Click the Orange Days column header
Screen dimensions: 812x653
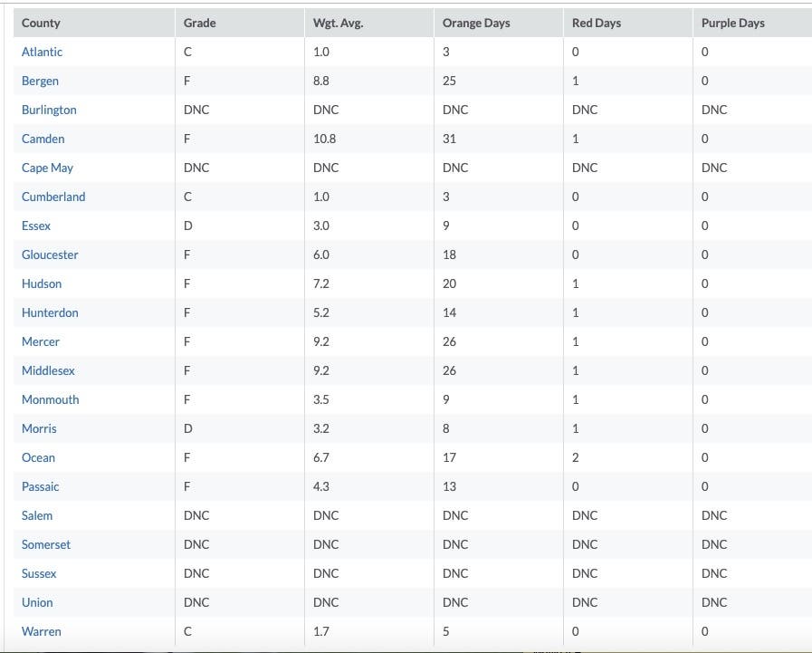tap(476, 23)
